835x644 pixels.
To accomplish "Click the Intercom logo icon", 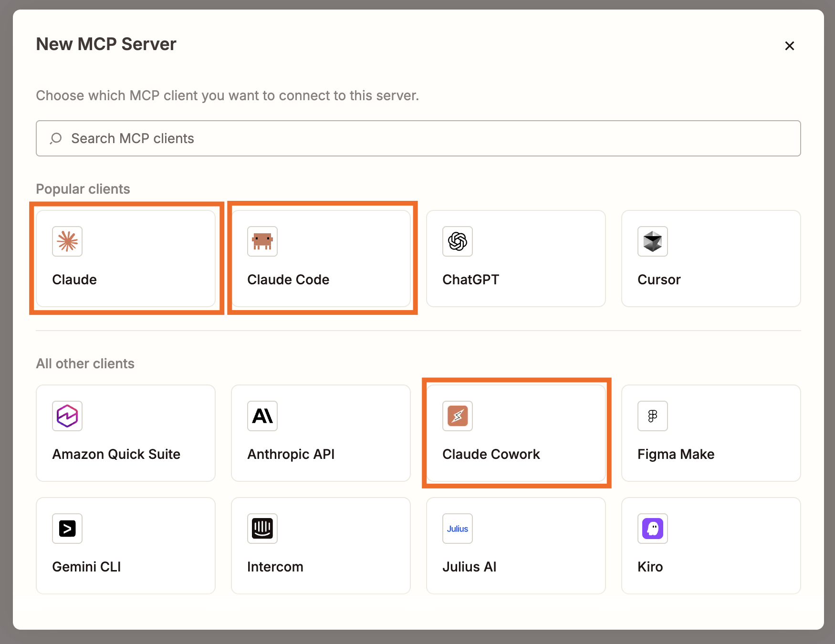I will pyautogui.click(x=262, y=529).
